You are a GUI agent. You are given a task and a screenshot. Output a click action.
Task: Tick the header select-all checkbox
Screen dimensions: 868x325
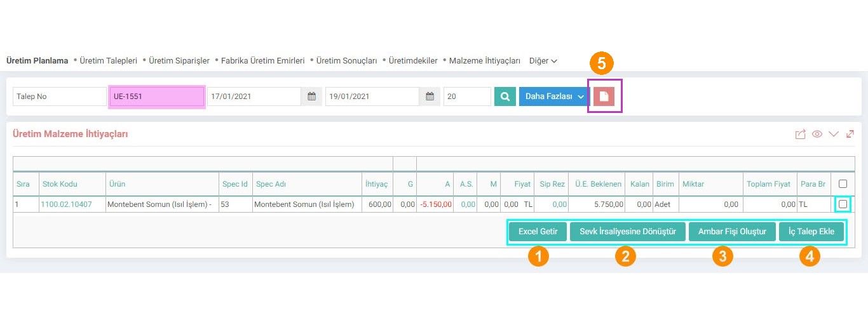tap(843, 184)
